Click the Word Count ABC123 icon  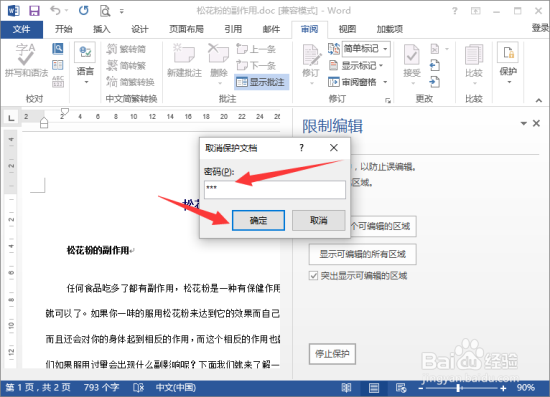click(x=58, y=82)
